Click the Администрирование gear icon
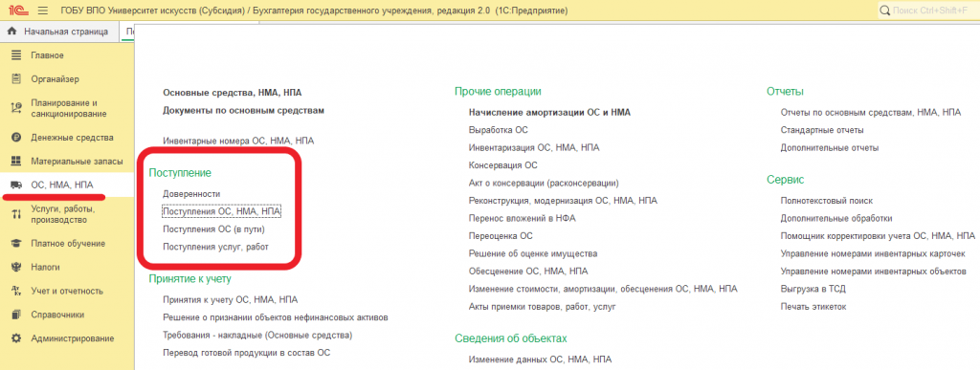 tap(17, 338)
